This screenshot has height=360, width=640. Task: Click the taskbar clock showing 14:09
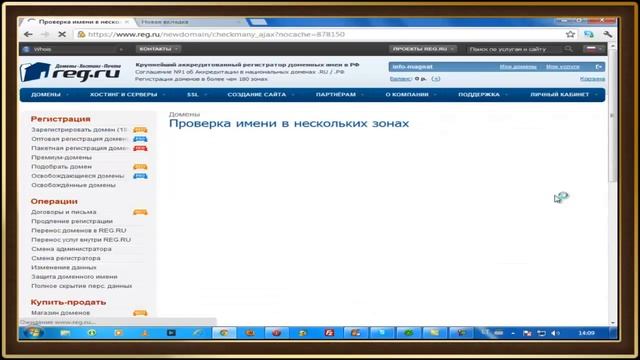pos(586,333)
